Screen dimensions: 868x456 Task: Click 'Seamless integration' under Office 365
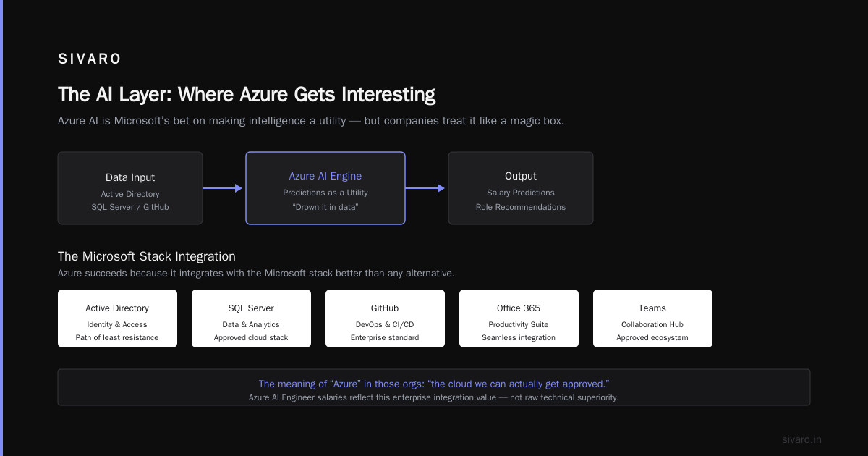pos(519,338)
